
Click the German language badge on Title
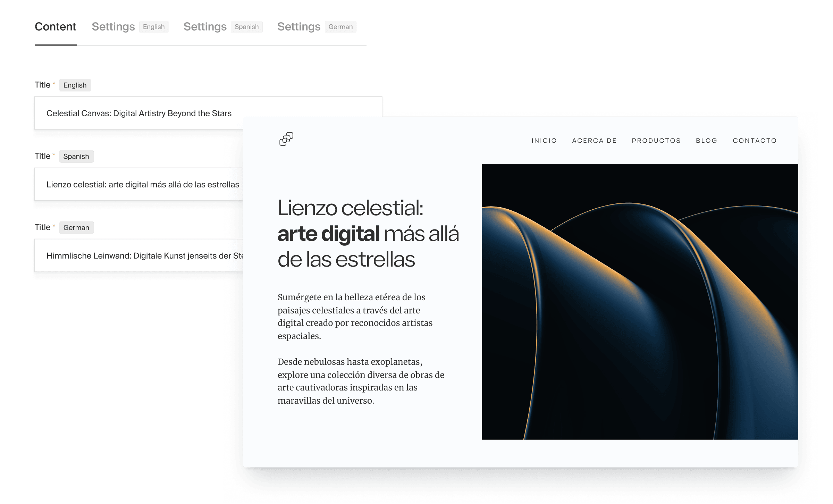tap(76, 227)
